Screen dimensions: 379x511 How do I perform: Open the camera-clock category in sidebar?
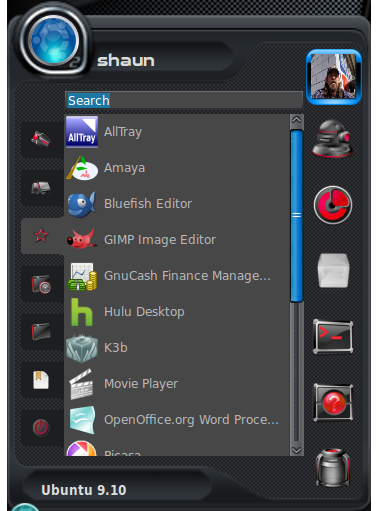click(41, 284)
